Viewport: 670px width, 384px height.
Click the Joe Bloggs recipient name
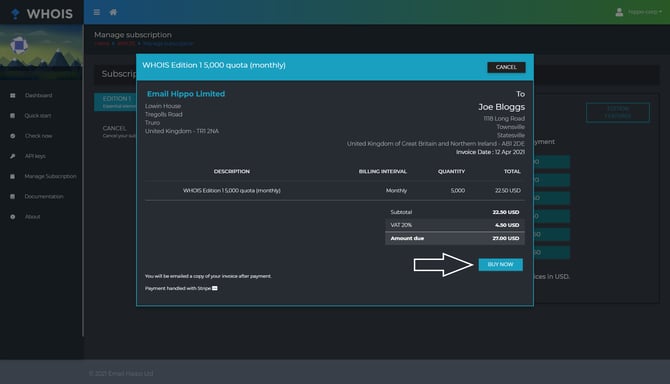coord(502,107)
